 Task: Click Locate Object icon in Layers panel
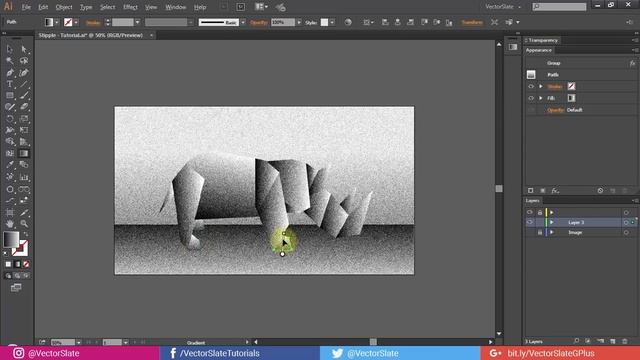pos(576,341)
